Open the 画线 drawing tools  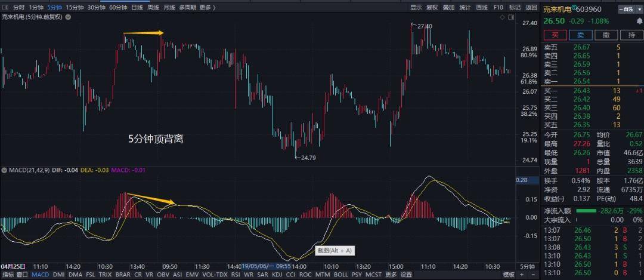click(x=481, y=7)
